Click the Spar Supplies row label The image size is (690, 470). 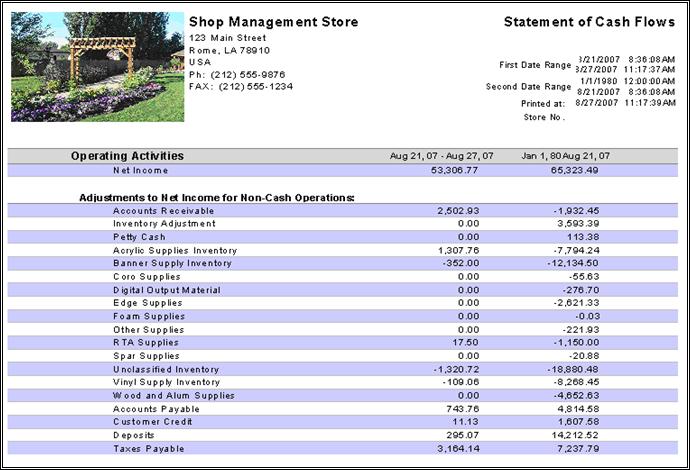coord(146,356)
